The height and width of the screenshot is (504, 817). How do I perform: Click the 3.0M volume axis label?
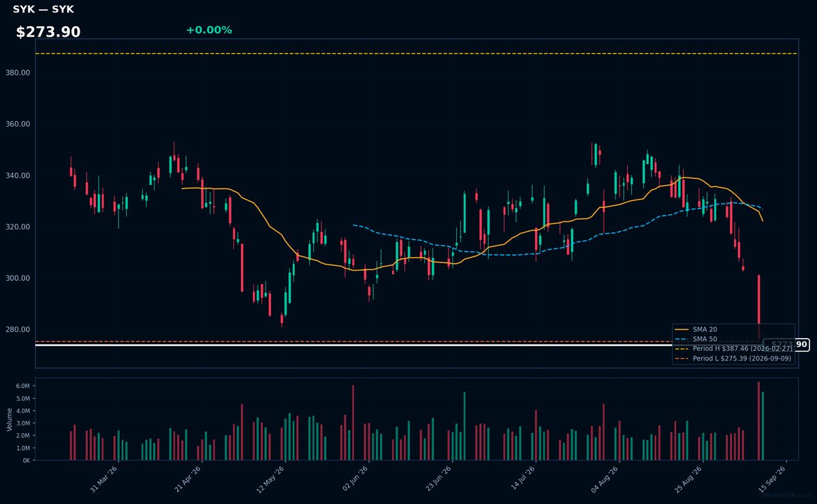[22, 423]
